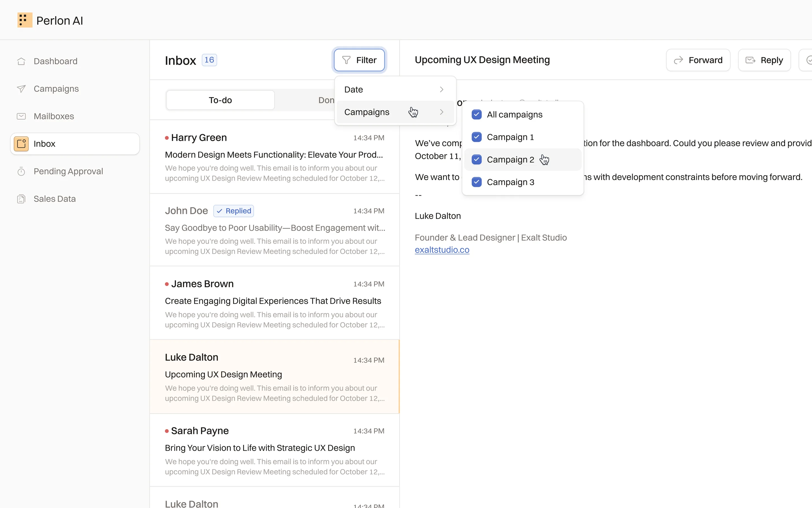Expand the Campaigns filter submenu chevron
This screenshot has height=508, width=812.
pos(442,112)
